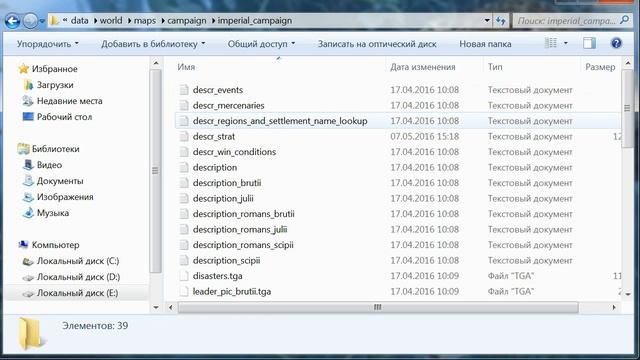Open Недавние места in the navigation pane
The image size is (640, 360).
(x=69, y=101)
